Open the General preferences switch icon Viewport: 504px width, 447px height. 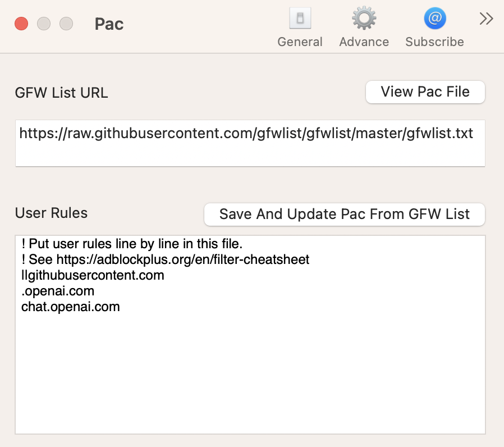pos(300,19)
